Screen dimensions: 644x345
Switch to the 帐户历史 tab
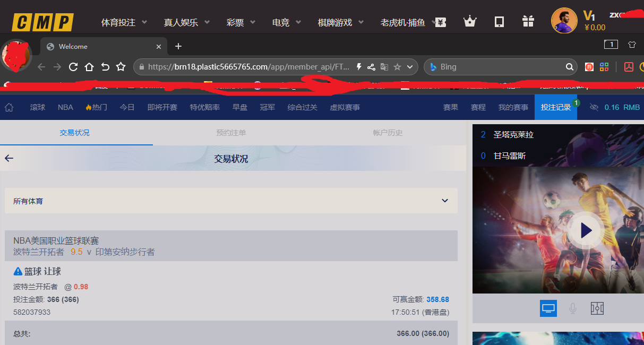tap(388, 133)
